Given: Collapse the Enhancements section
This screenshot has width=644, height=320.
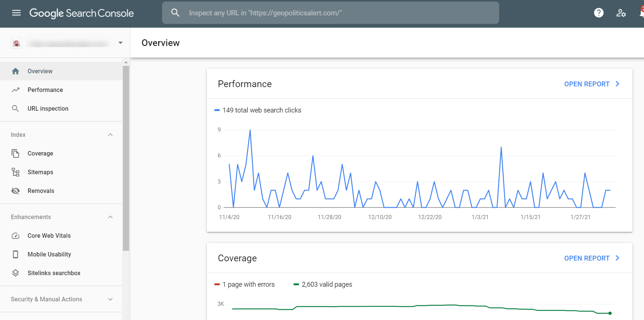Looking at the screenshot, I should click(x=110, y=217).
